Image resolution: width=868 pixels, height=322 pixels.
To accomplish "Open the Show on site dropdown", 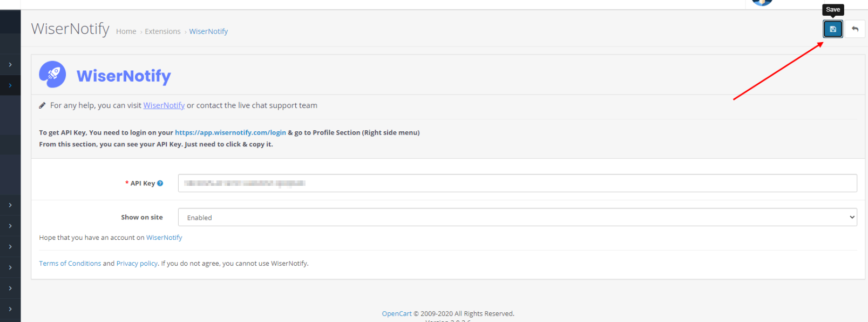I will click(517, 217).
